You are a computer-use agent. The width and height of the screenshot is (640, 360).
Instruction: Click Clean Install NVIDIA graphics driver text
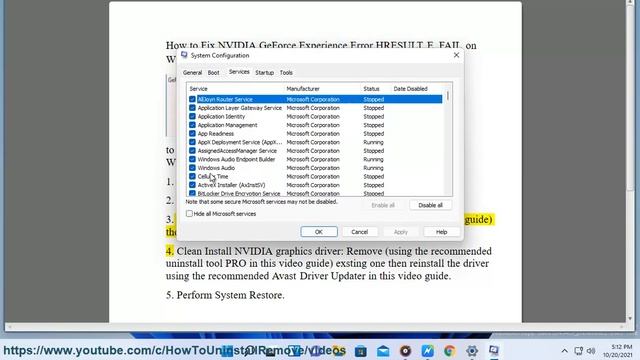pos(260,251)
